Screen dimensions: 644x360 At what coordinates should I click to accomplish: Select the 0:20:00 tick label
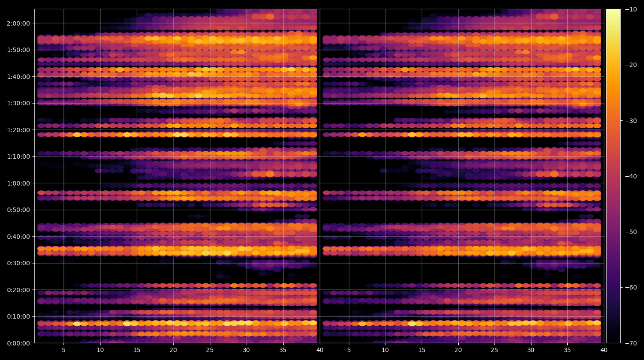pyautogui.click(x=18, y=290)
